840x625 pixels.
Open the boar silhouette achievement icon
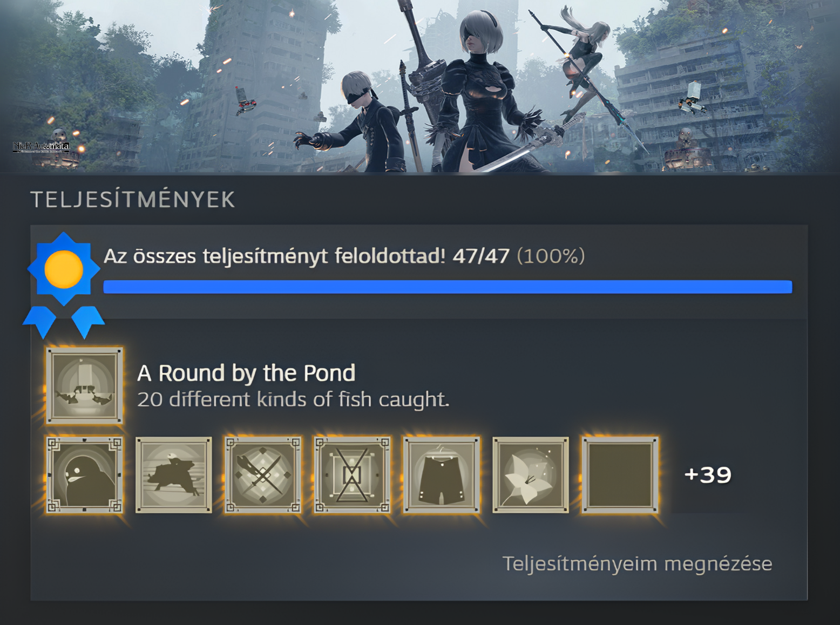(x=173, y=475)
